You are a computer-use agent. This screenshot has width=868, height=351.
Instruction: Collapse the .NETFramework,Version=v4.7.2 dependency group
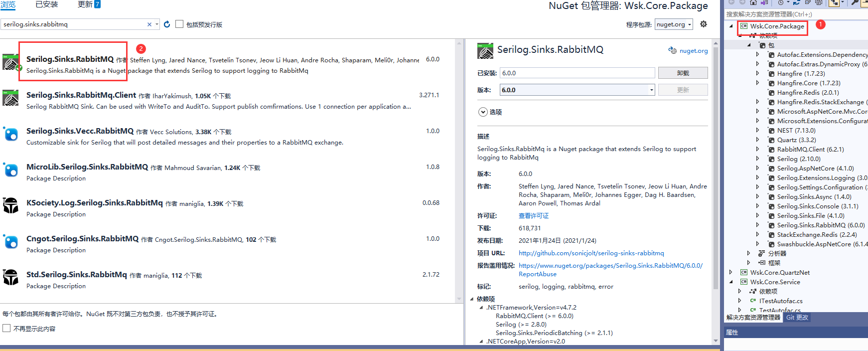tap(481, 308)
